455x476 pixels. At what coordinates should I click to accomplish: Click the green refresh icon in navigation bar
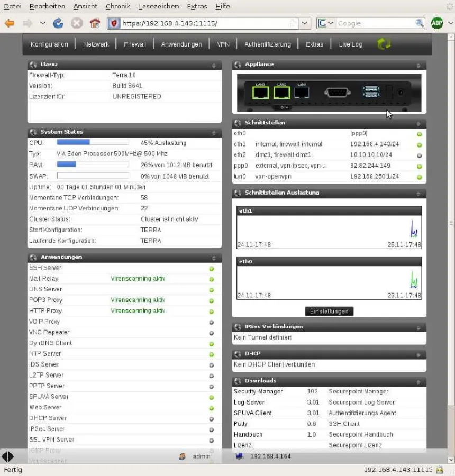point(384,44)
